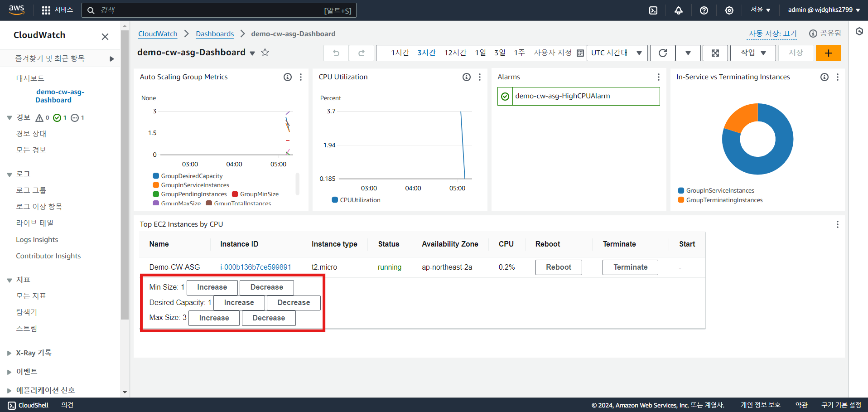Open the 작업 actions dropdown
Viewport: 868px width, 412px height.
click(x=753, y=53)
